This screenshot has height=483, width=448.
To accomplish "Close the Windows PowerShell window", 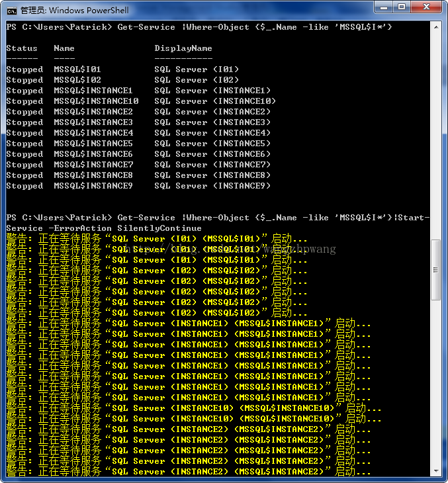I will pos(426,7).
